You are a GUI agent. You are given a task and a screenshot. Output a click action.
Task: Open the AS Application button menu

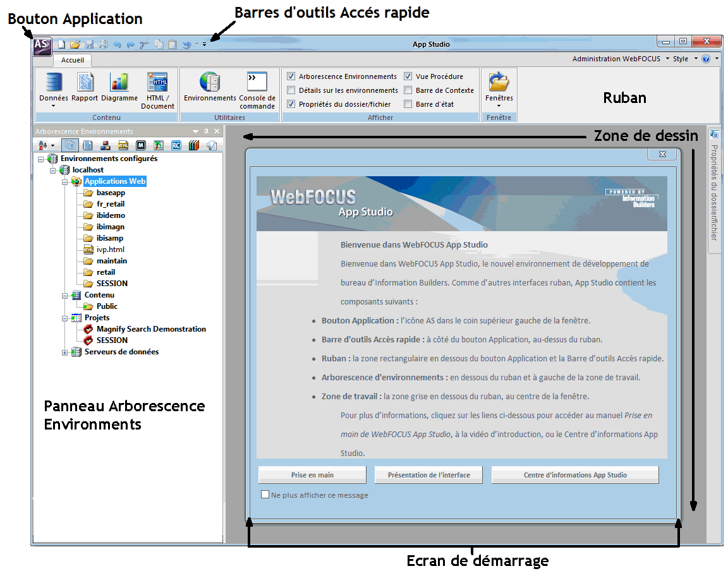42,46
